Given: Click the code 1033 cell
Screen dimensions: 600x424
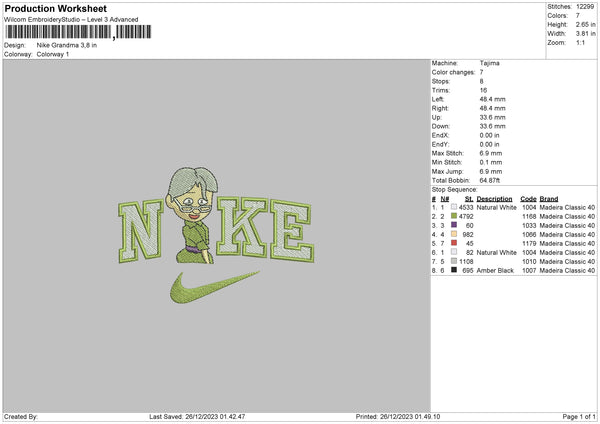Looking at the screenshot, I should (x=529, y=225).
